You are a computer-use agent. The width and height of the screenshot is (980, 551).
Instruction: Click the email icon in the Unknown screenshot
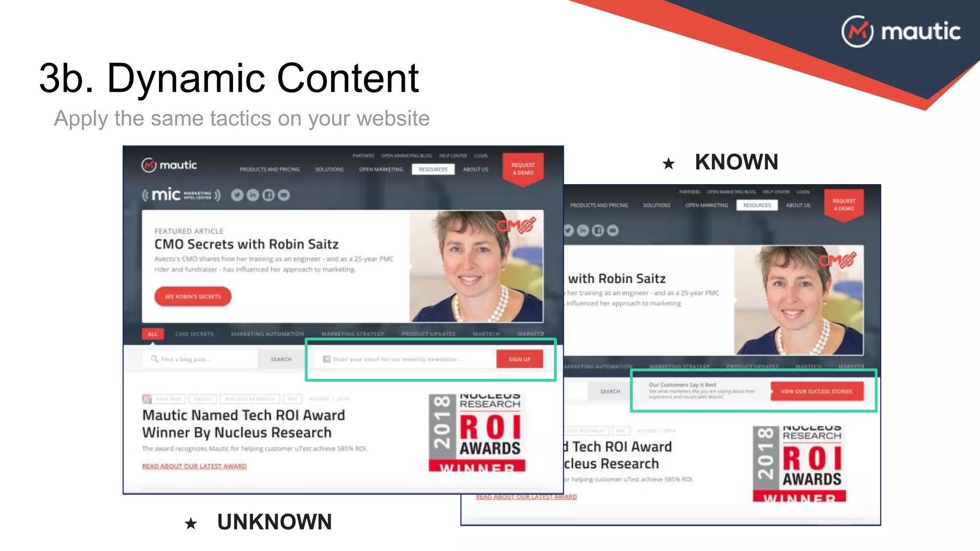[x=284, y=195]
